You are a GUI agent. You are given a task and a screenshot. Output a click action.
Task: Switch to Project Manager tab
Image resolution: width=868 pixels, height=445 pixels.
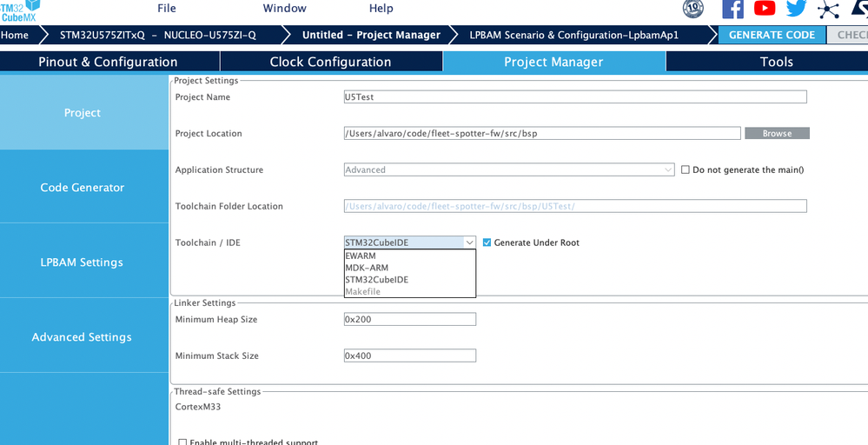click(553, 62)
